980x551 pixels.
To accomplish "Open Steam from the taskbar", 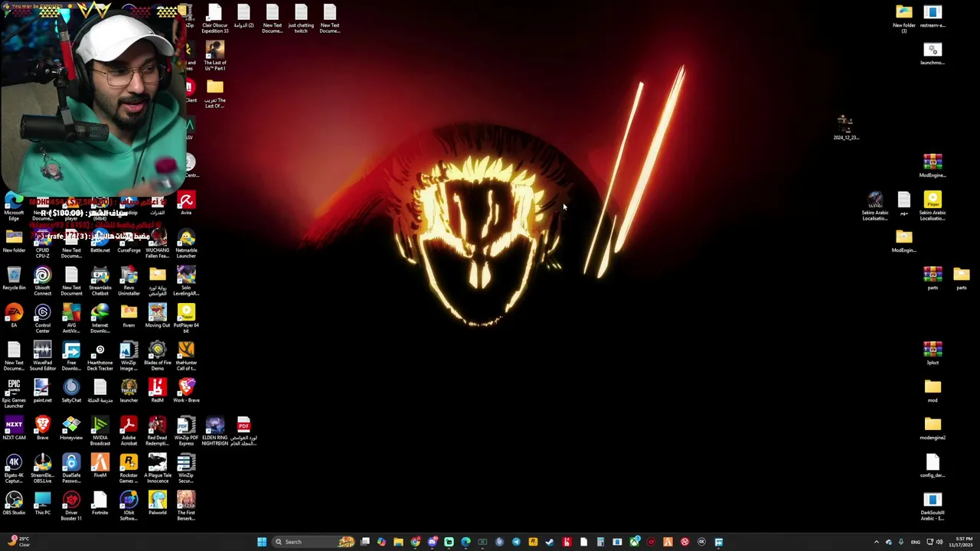I will click(x=550, y=542).
